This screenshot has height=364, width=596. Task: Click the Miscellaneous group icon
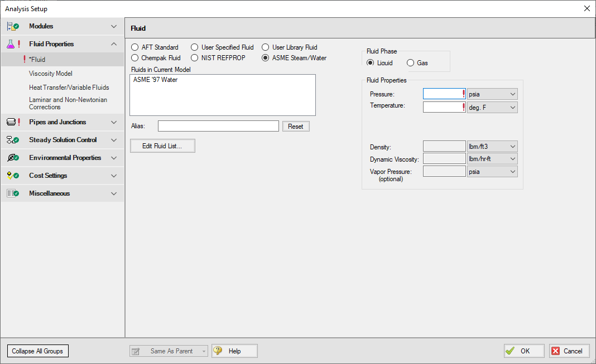click(12, 193)
